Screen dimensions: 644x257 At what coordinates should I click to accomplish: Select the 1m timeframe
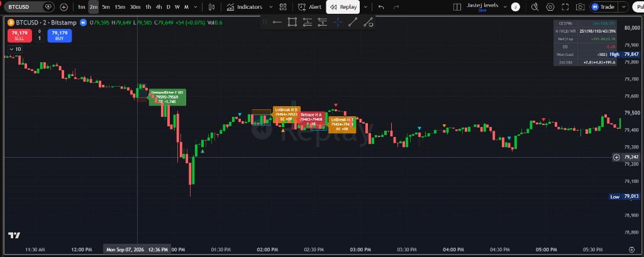click(x=81, y=7)
